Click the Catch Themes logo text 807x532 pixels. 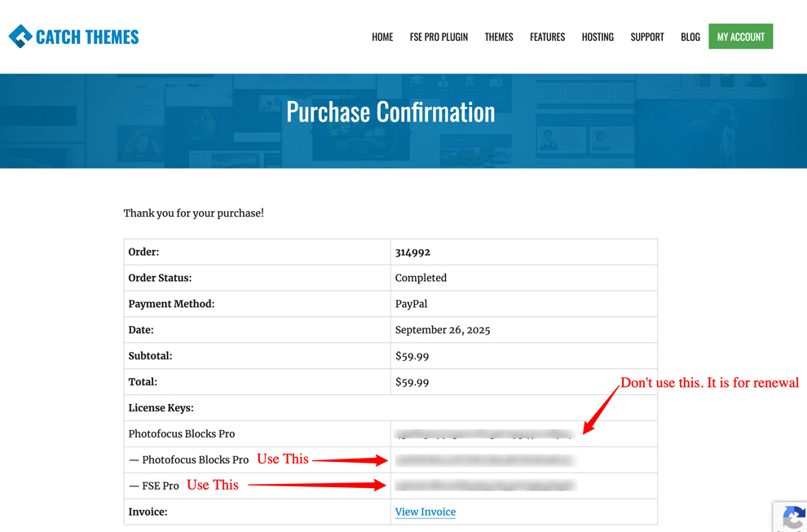pyautogui.click(x=87, y=37)
